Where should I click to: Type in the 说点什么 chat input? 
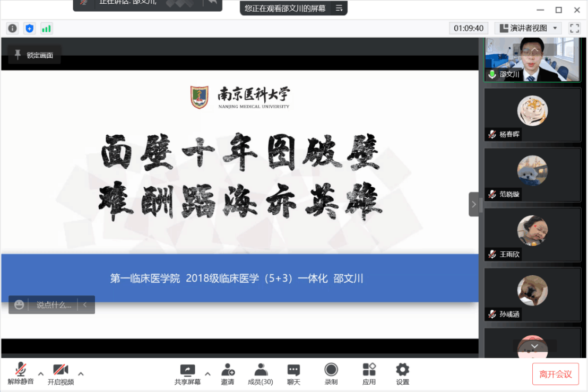pos(53,305)
